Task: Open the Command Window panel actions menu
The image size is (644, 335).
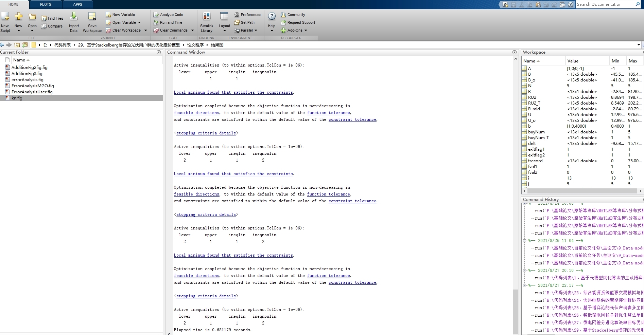Action: tap(515, 52)
